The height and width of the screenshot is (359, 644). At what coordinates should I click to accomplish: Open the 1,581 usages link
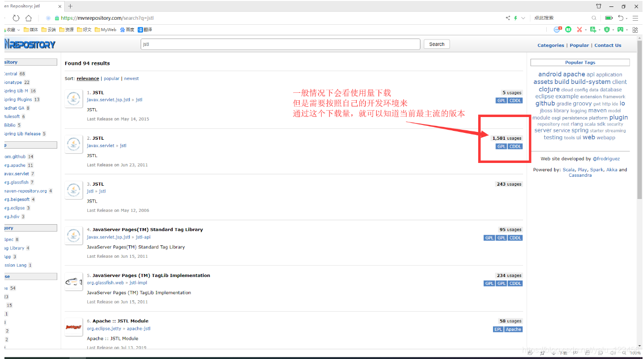[507, 138]
